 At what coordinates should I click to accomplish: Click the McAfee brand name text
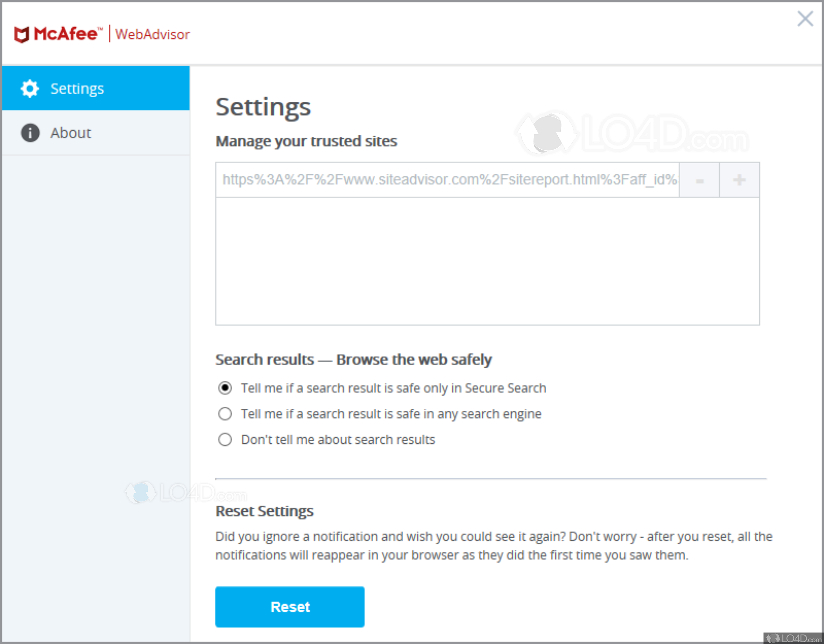tap(66, 34)
